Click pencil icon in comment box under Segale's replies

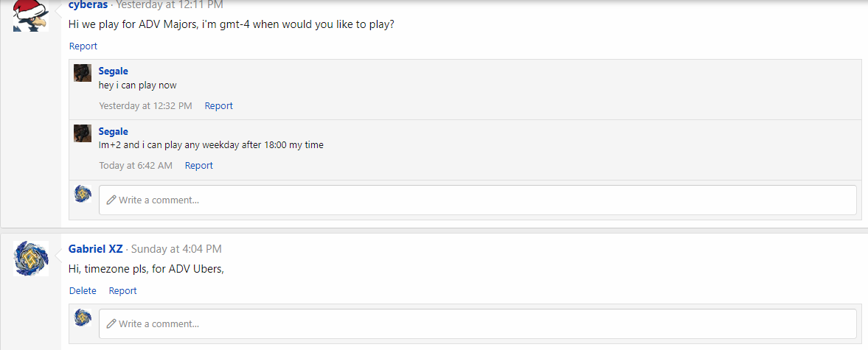[x=111, y=200]
